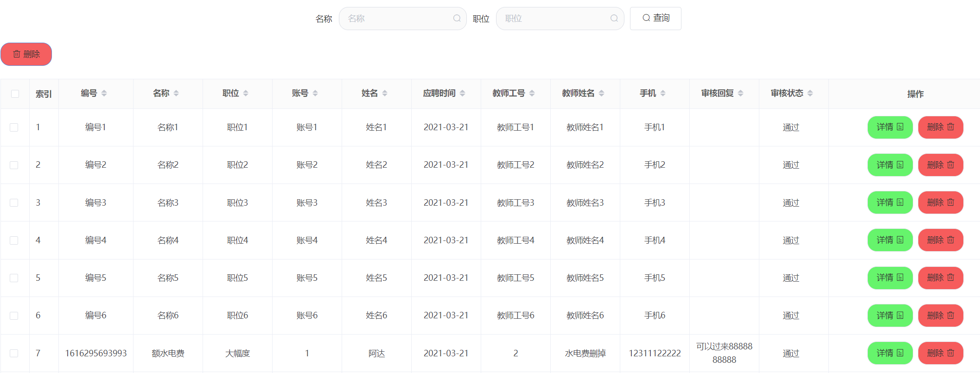Click the batch 删除 button above table
The image size is (980, 373).
click(26, 54)
